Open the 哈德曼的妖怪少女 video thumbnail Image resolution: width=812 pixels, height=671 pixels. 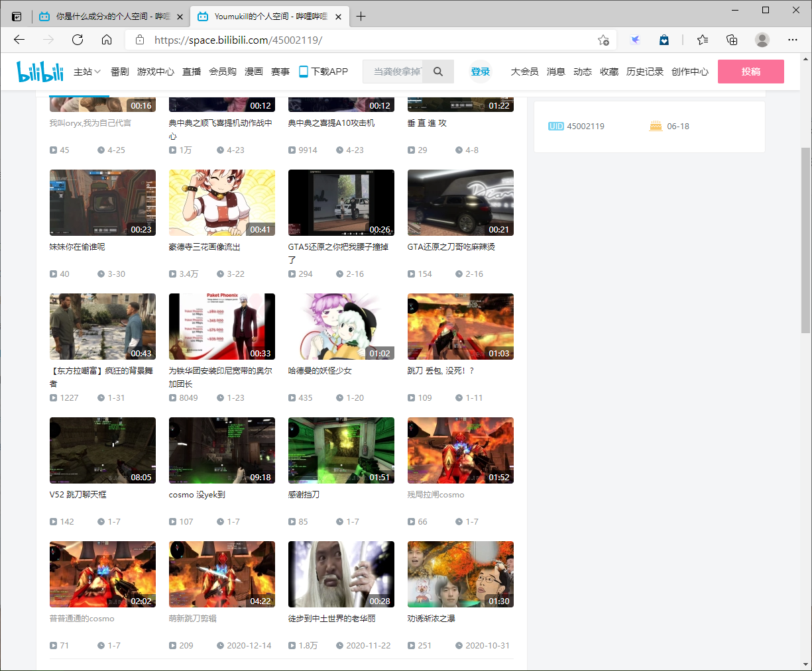341,326
